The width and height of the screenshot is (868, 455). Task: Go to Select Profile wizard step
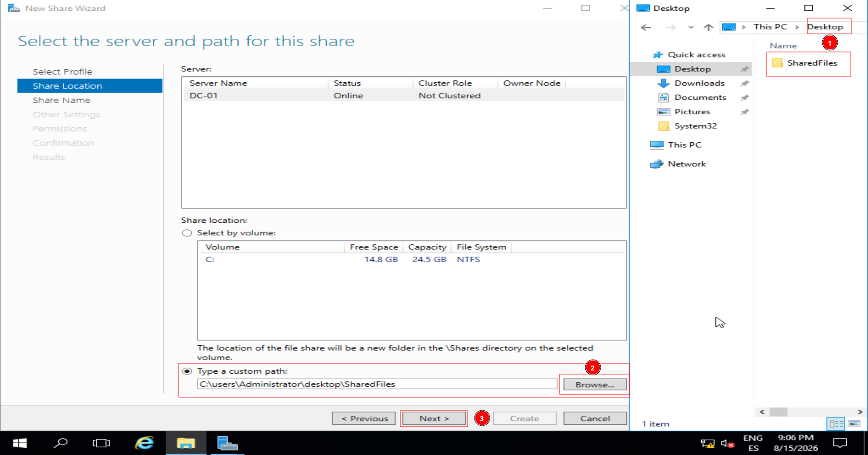pos(62,72)
